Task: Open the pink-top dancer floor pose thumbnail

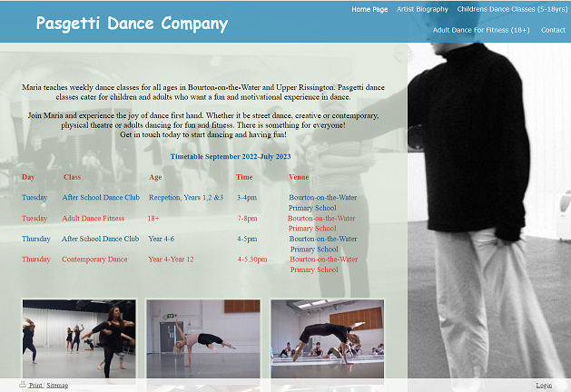Action: [x=203, y=338]
